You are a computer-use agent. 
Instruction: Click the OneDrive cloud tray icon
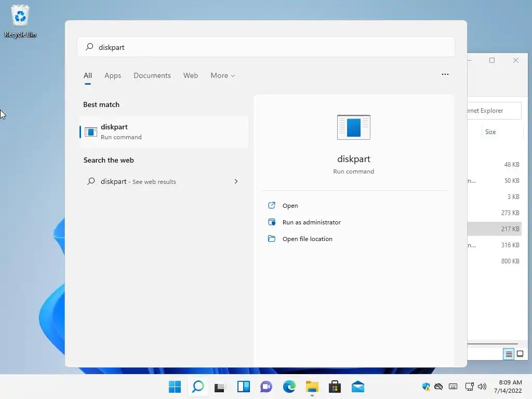(x=438, y=387)
